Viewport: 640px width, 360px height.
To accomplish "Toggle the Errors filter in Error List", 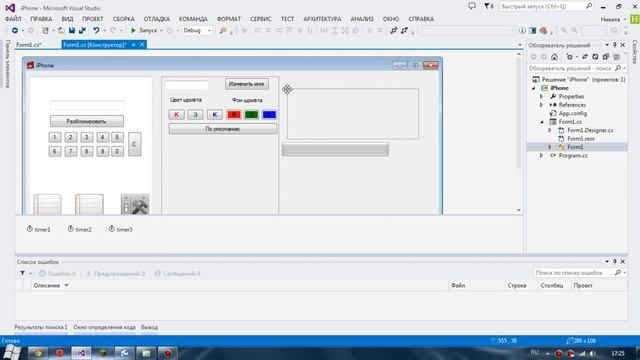I will 58,273.
